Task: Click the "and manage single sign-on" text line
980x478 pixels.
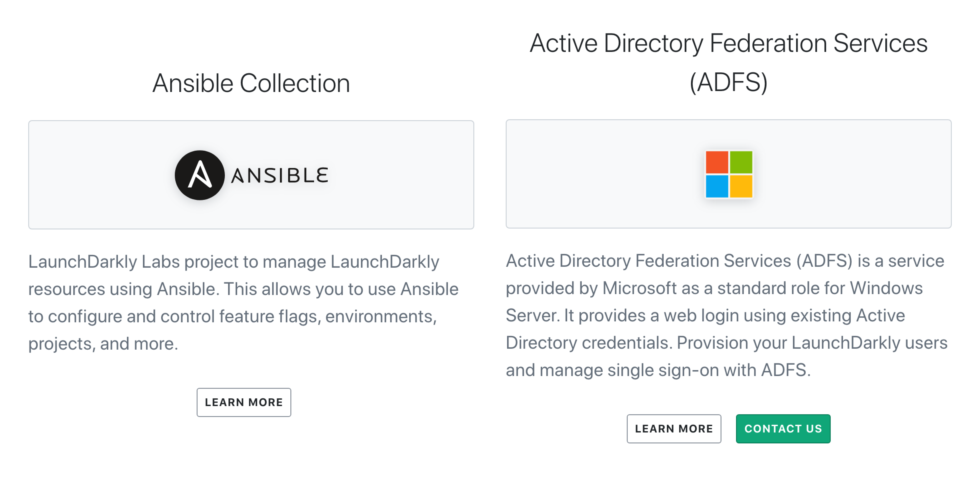Action: [658, 370]
